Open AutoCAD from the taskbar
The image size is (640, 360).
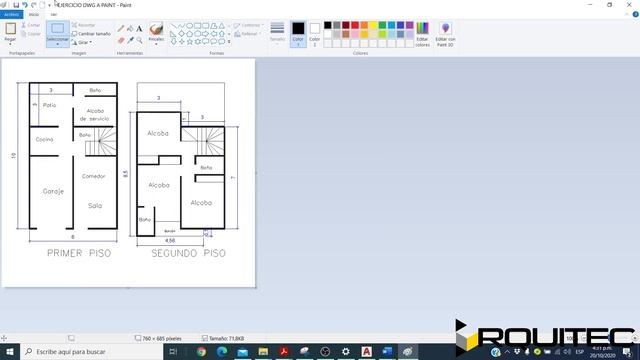367,351
